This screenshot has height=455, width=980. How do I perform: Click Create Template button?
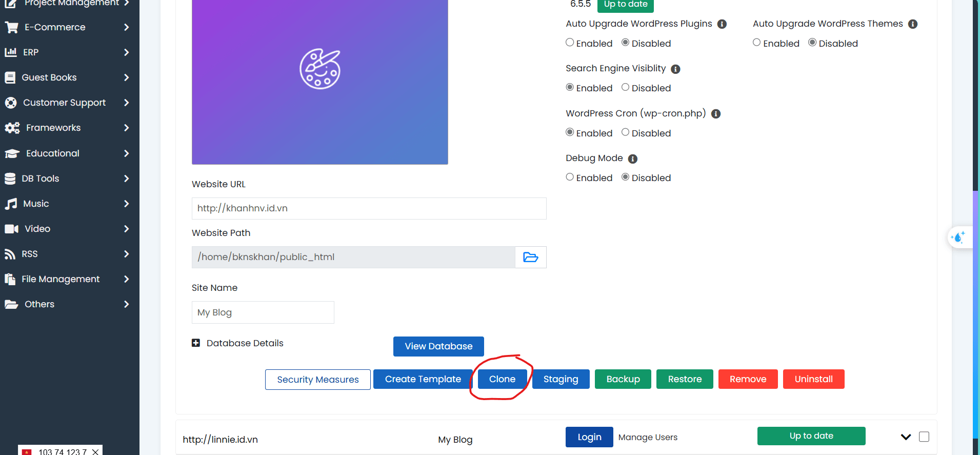pyautogui.click(x=423, y=379)
